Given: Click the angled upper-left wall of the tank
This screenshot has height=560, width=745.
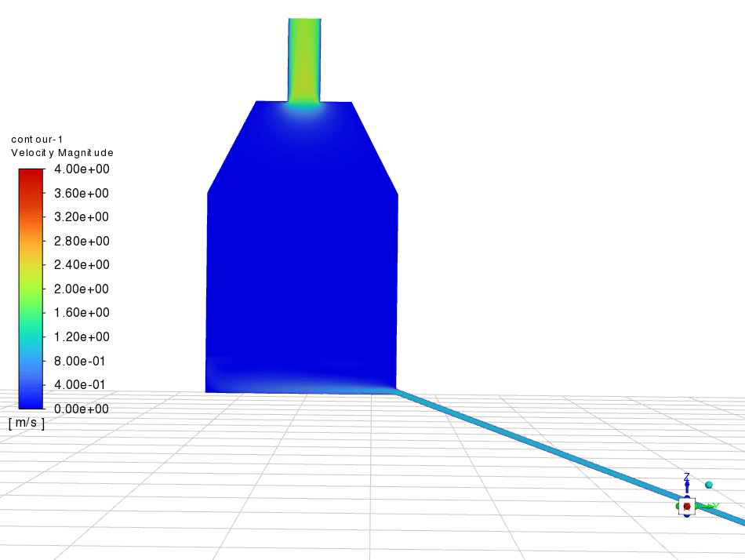Looking at the screenshot, I should [231, 147].
